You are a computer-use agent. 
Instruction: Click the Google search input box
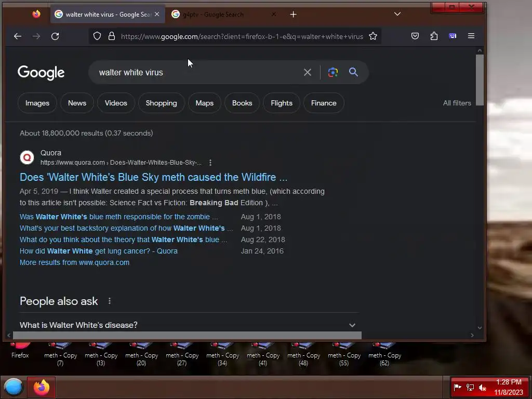click(197, 72)
